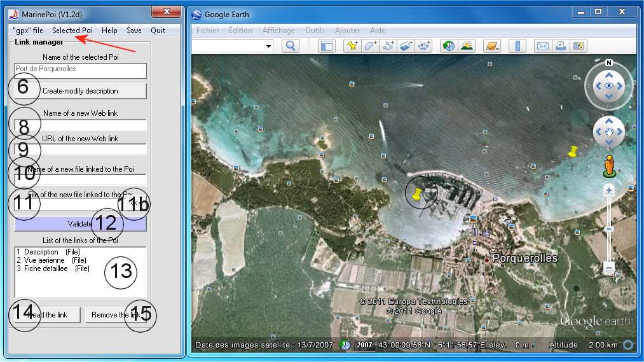Image resolution: width=644 pixels, height=362 pixels.
Task: Open the planet switcher Saturn icon
Action: [492, 46]
